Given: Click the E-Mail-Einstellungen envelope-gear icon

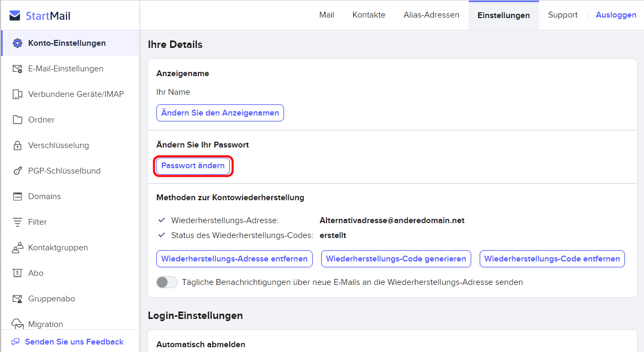Looking at the screenshot, I should pos(18,69).
